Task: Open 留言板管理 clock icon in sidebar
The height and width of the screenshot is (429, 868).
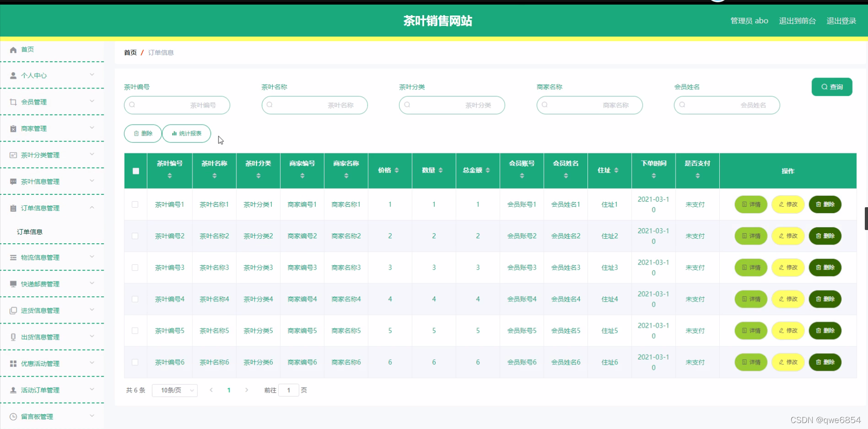Action: point(13,416)
